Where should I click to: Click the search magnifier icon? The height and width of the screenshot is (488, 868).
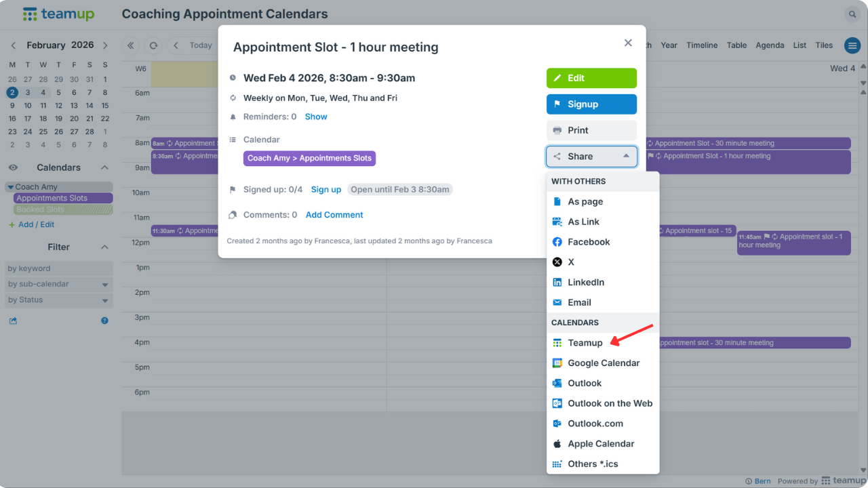tap(852, 14)
